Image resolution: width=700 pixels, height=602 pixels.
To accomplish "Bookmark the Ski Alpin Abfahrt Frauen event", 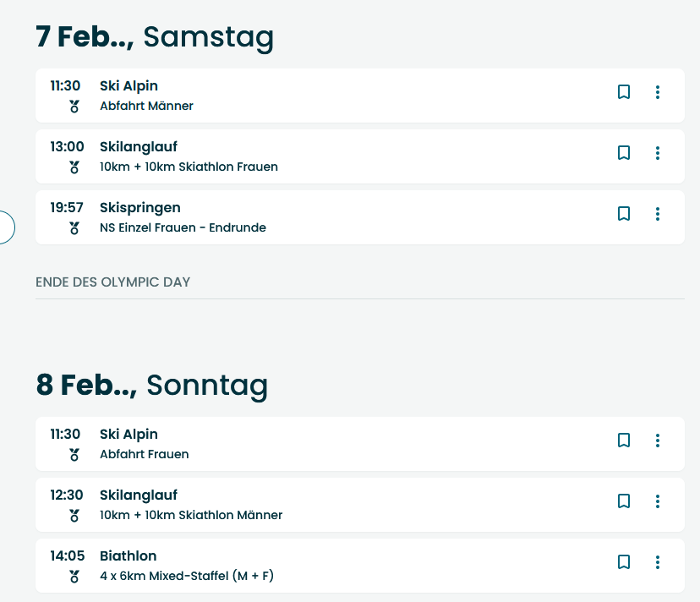I will (624, 441).
